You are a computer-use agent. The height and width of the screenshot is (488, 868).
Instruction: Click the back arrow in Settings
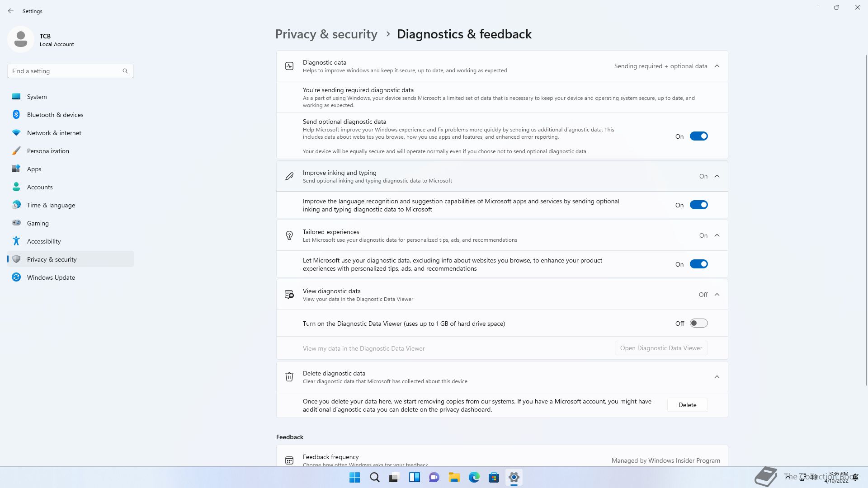pyautogui.click(x=11, y=11)
